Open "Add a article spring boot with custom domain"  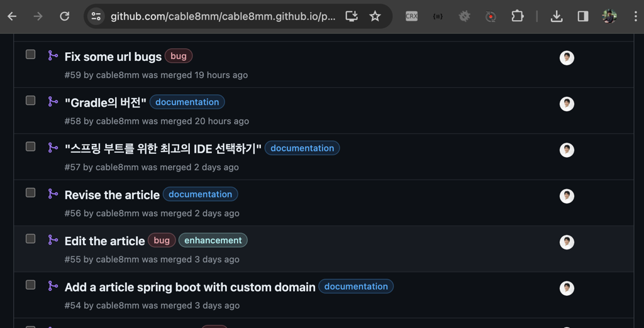coord(190,287)
